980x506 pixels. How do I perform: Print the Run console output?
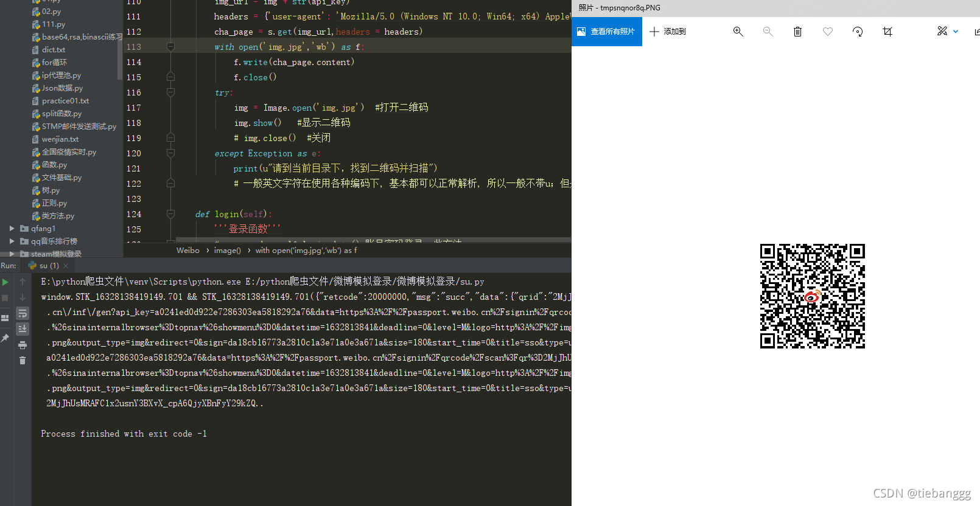23,345
